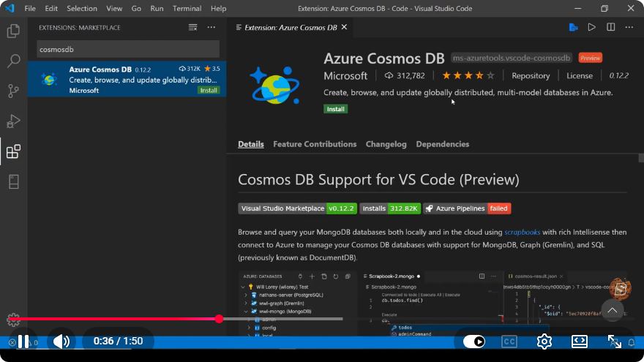Open the Repository link
The height and width of the screenshot is (362, 644).
(531, 75)
